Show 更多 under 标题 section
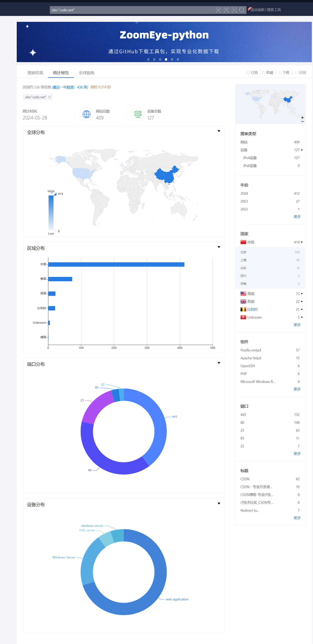313x644 pixels. (297, 518)
